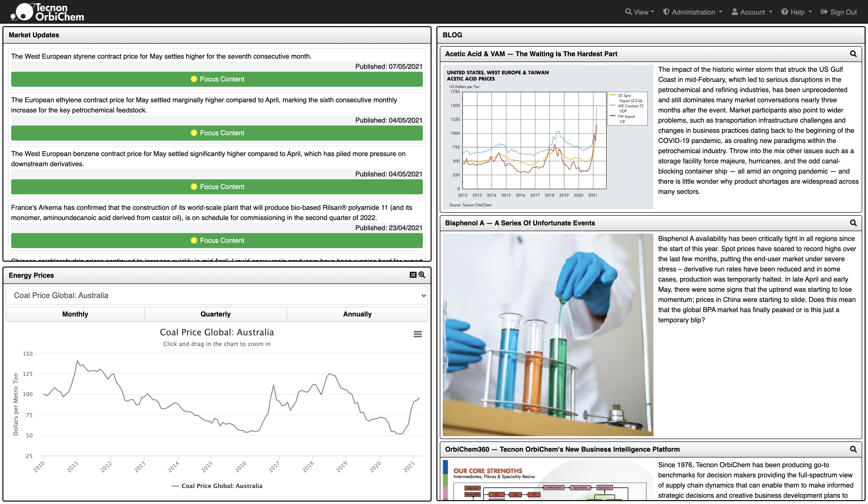Screen dimensions: 868x504
Task: Click the View dropdown in the top navigation bar
Action: tap(640, 11)
